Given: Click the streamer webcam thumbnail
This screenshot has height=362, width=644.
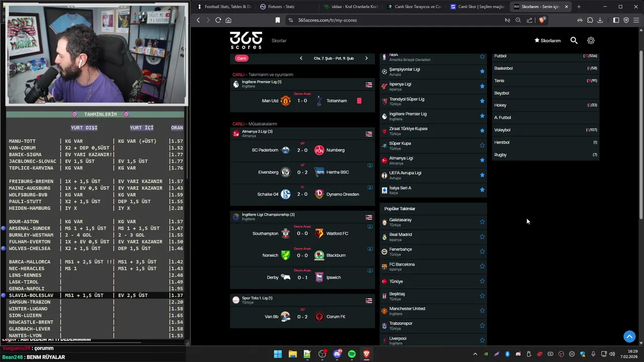Looking at the screenshot, I should [x=97, y=54].
